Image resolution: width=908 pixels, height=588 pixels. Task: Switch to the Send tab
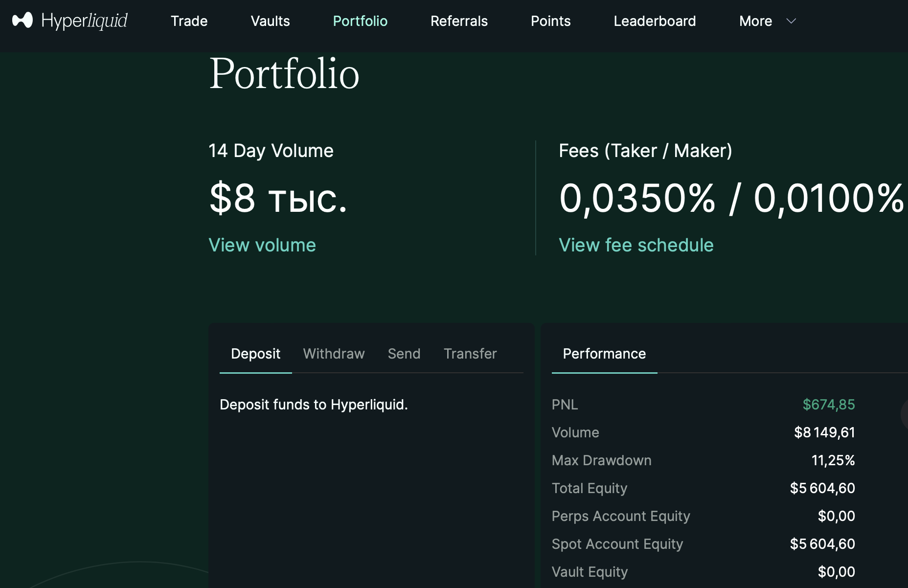click(x=404, y=354)
